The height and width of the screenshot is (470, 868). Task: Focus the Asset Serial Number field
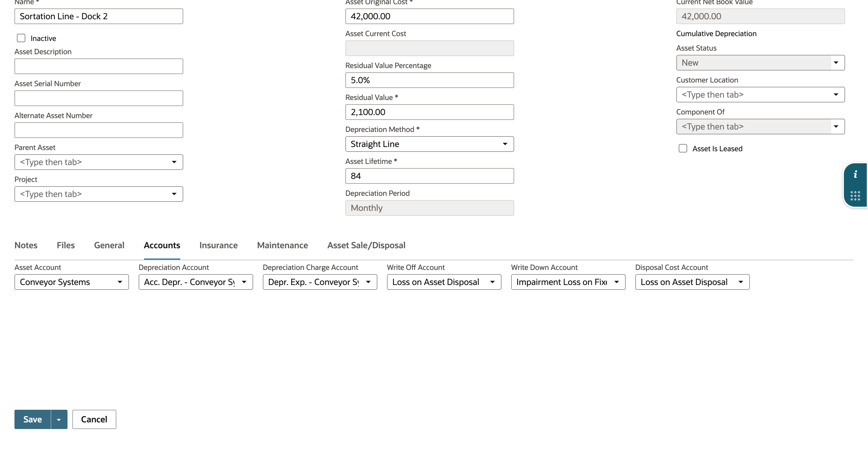click(99, 99)
